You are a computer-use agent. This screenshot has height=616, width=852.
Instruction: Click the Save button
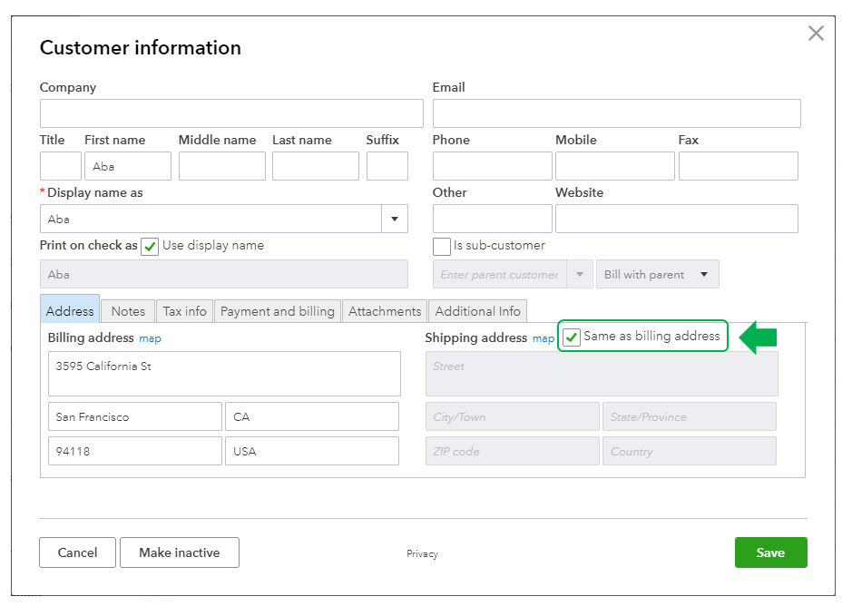click(770, 552)
